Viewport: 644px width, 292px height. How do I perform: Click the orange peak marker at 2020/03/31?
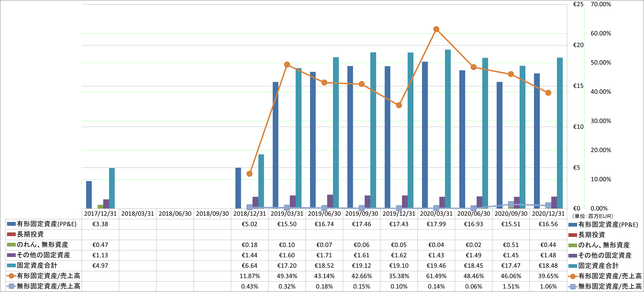coord(436,29)
